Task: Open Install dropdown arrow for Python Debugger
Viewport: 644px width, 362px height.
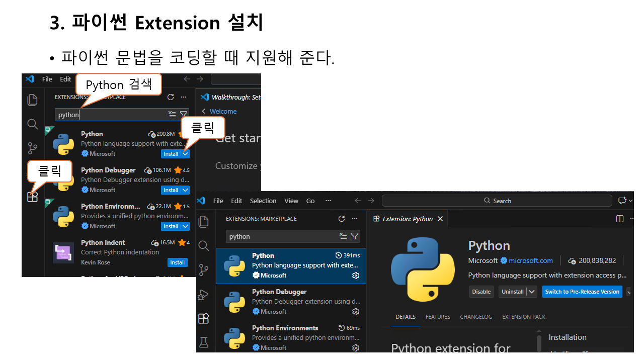Action: tap(185, 190)
